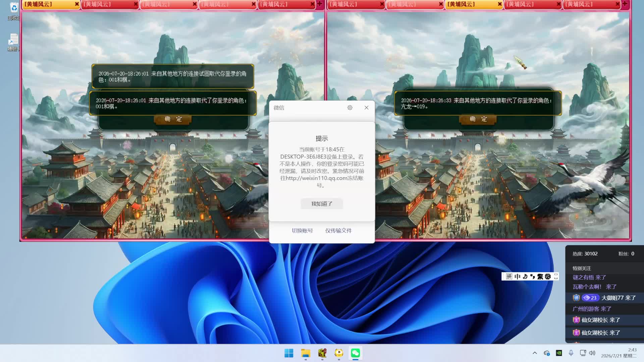The image size is (644, 362).
Task: Click 谜之有悟 来了 in the stream panel
Action: pyautogui.click(x=589, y=278)
